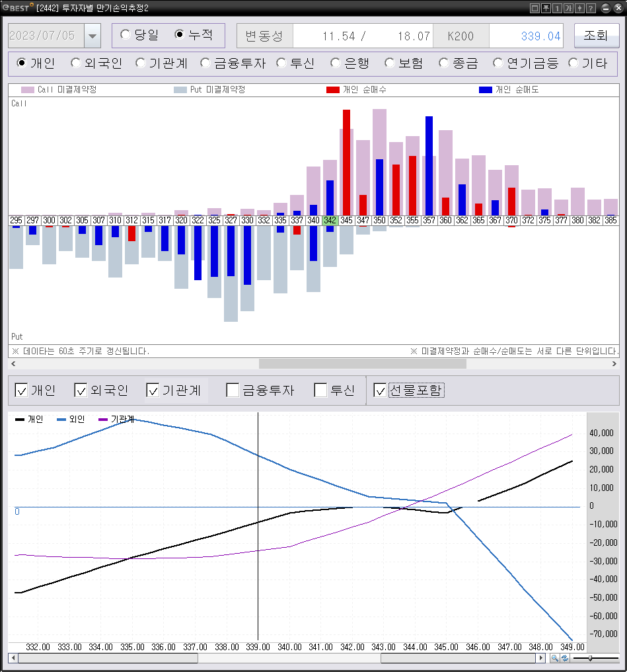This screenshot has width=627, height=672.
Task: Open help with the question mark icon
Action: [591, 8]
